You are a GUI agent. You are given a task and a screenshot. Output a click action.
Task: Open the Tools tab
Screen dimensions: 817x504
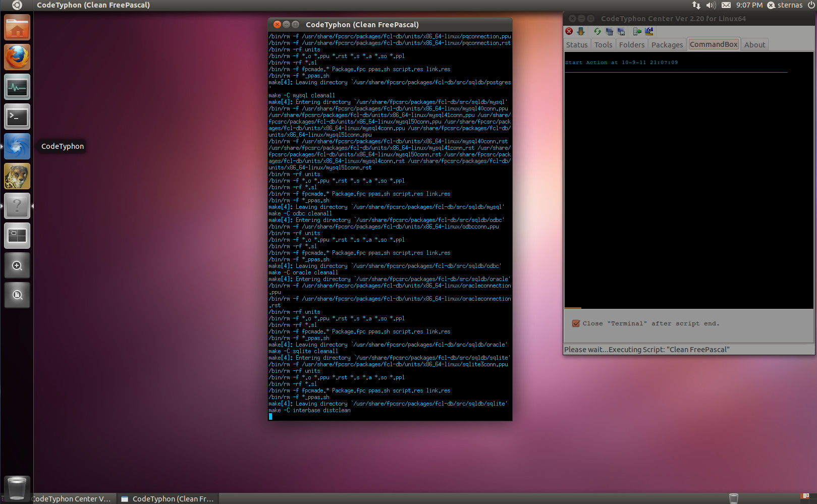pyautogui.click(x=603, y=44)
